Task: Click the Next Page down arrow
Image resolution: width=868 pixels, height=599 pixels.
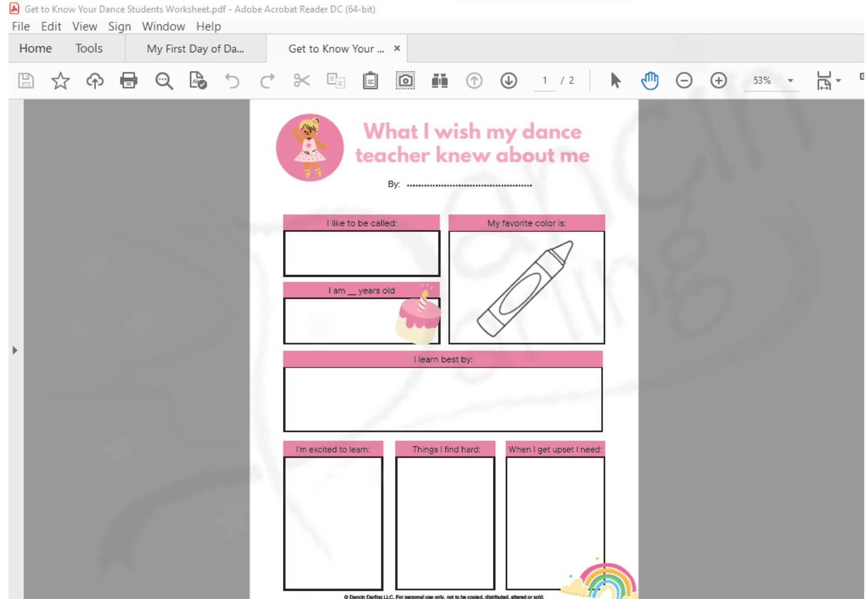Action: click(x=509, y=80)
